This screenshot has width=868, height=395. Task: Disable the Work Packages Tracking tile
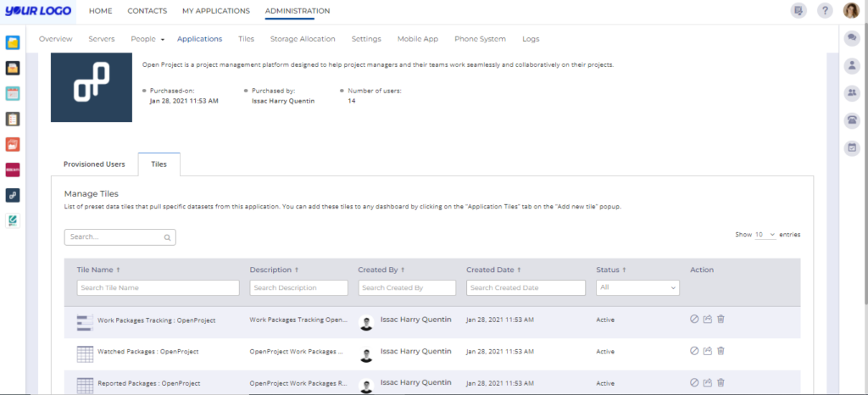694,320
